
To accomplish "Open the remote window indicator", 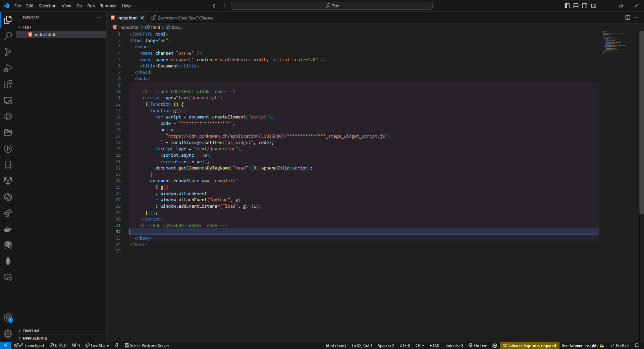I will (6, 345).
